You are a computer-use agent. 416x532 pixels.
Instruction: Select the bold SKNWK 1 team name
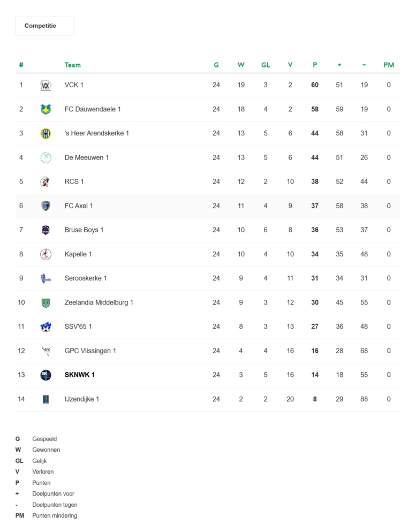pyautogui.click(x=80, y=375)
